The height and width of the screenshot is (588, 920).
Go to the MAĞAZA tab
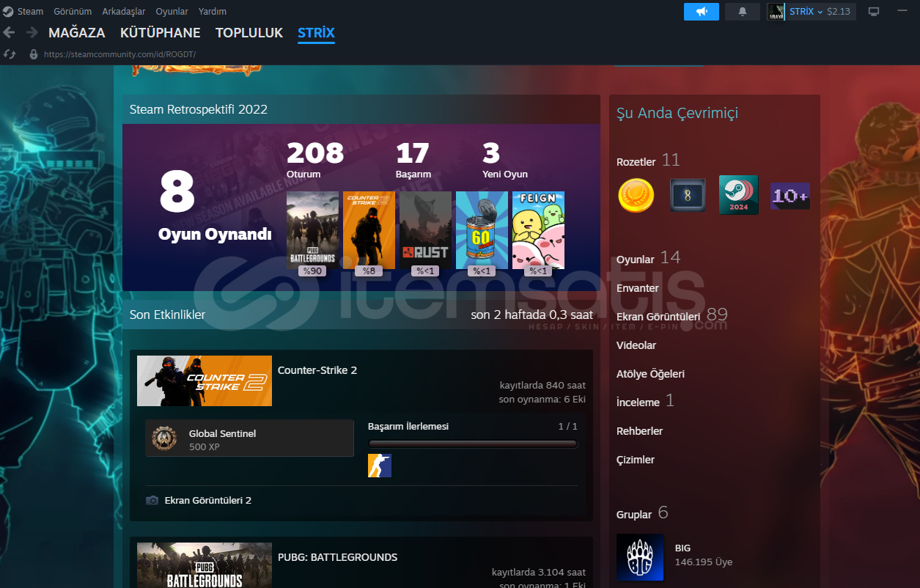(x=77, y=33)
